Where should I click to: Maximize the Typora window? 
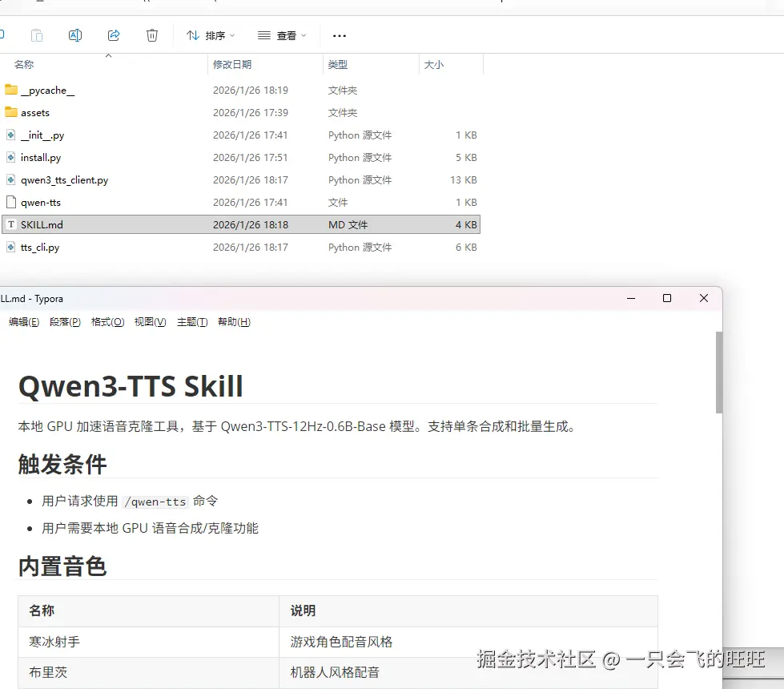(667, 298)
